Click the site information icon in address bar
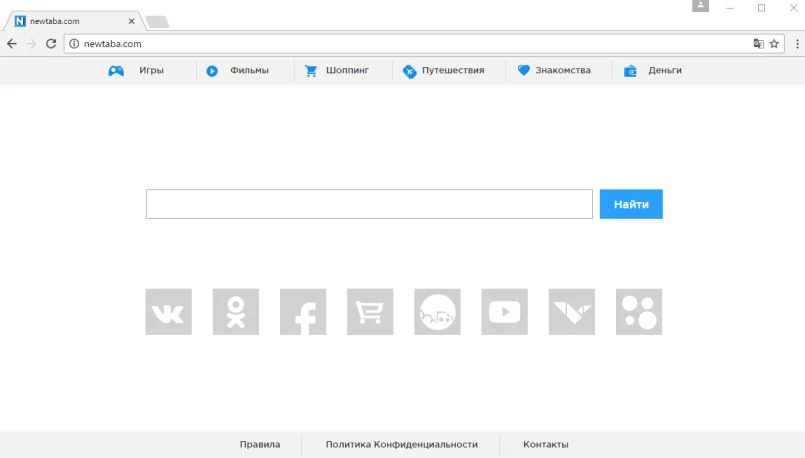This screenshot has height=458, width=805. pos(74,44)
